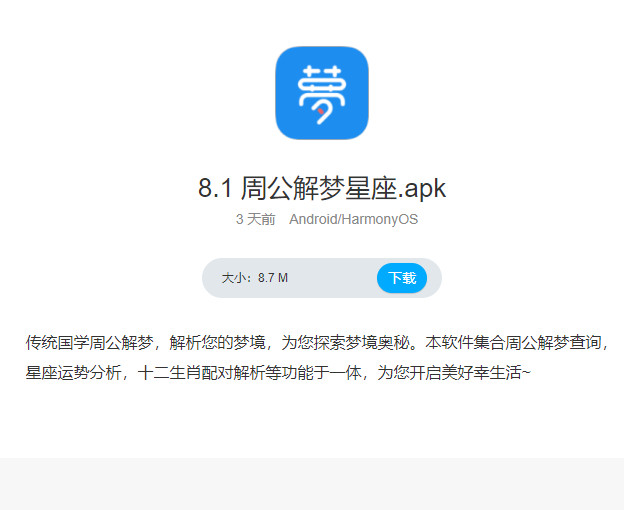Click the .apk extension in the filename
This screenshot has height=510, width=624.
click(422, 189)
